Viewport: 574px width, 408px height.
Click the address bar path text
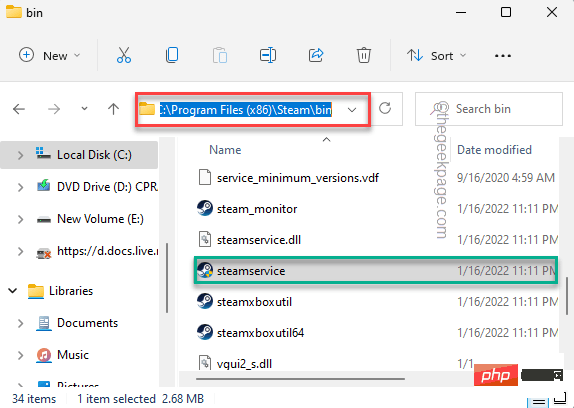point(245,110)
